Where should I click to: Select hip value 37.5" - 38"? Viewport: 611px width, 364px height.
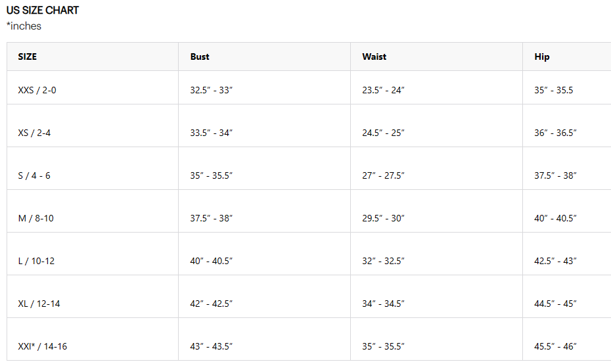[x=555, y=175]
